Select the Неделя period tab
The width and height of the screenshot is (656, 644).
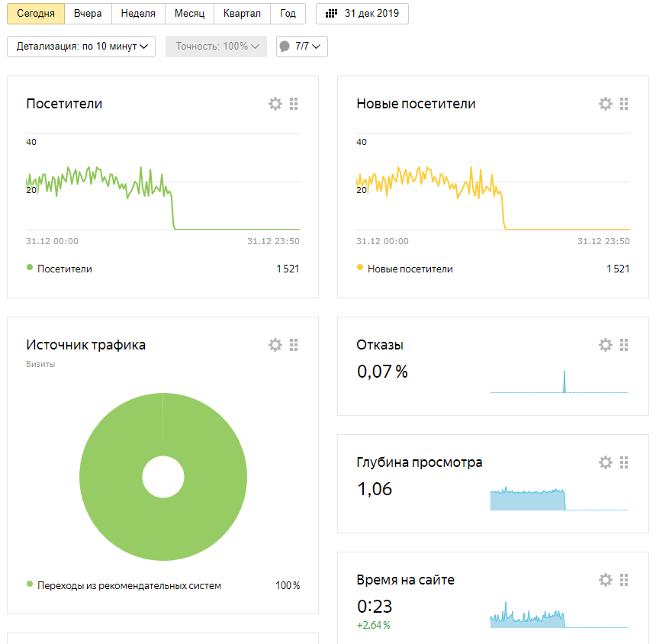[138, 14]
